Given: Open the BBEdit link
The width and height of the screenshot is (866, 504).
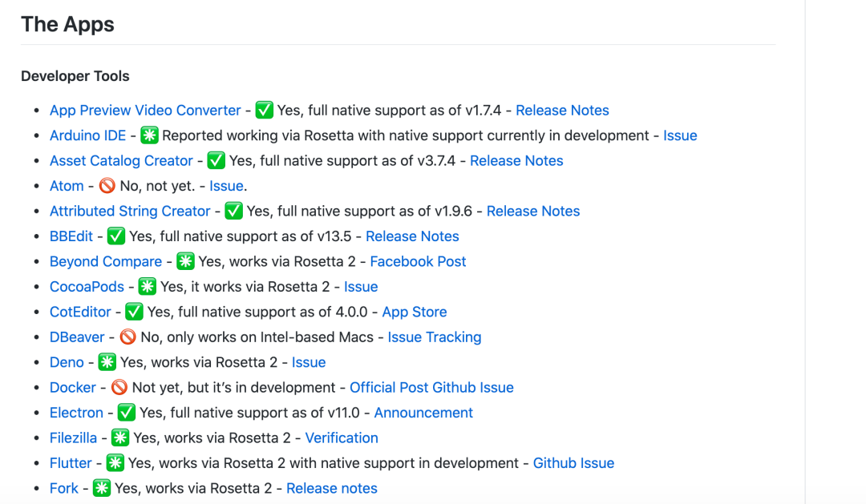Looking at the screenshot, I should 71,236.
